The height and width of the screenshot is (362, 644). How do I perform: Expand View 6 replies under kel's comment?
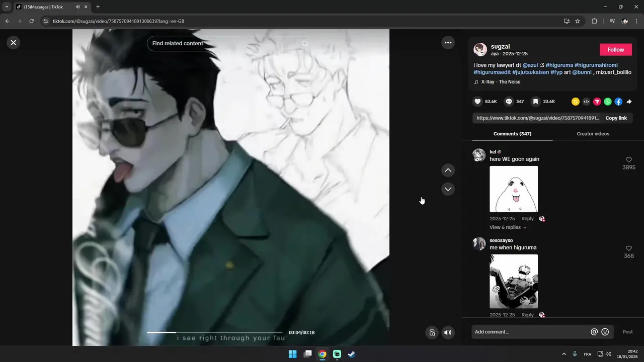click(508, 228)
